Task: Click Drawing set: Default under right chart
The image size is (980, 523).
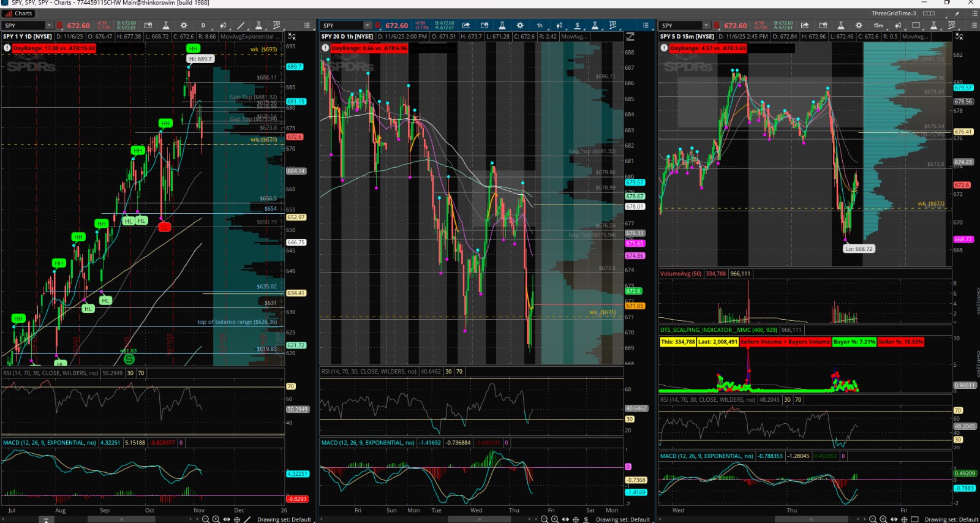Action: [x=951, y=519]
